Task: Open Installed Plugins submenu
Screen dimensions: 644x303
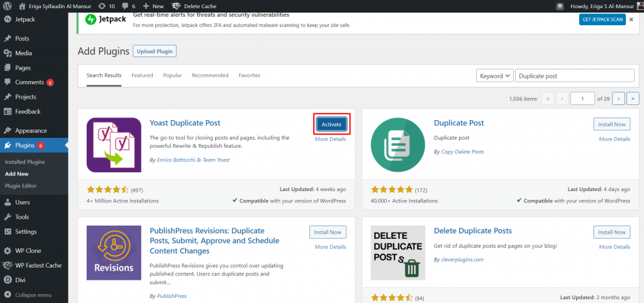Action: (25, 162)
